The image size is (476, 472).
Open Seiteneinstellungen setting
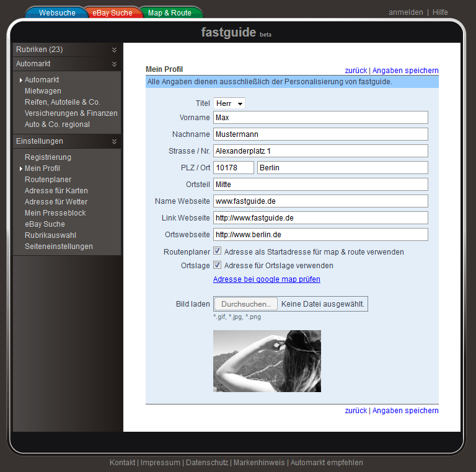59,247
